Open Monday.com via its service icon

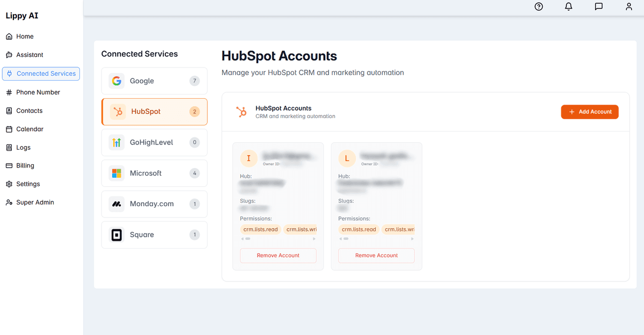click(x=116, y=204)
